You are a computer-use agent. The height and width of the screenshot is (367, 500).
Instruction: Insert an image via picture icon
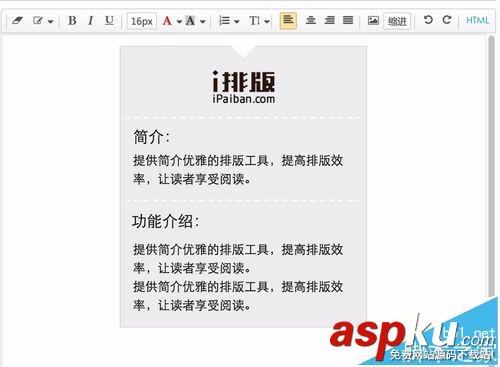(x=373, y=21)
